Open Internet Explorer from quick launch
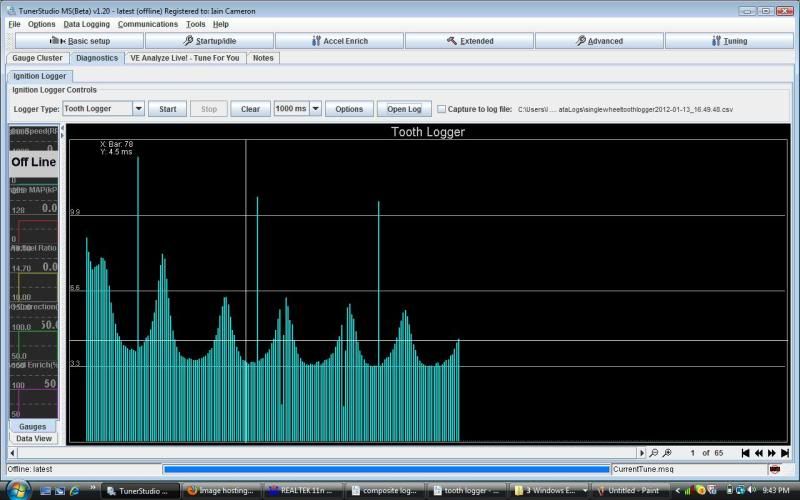Image resolution: width=800 pixels, height=500 pixels. (x=74, y=491)
